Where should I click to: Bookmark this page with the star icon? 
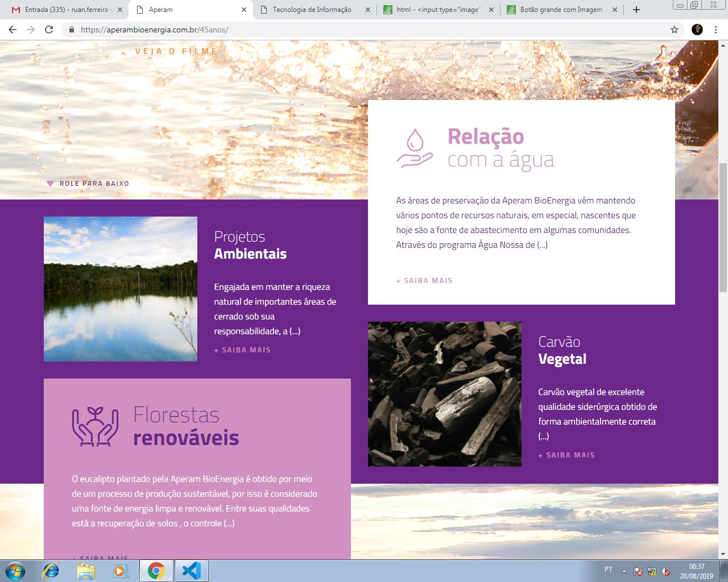675,30
